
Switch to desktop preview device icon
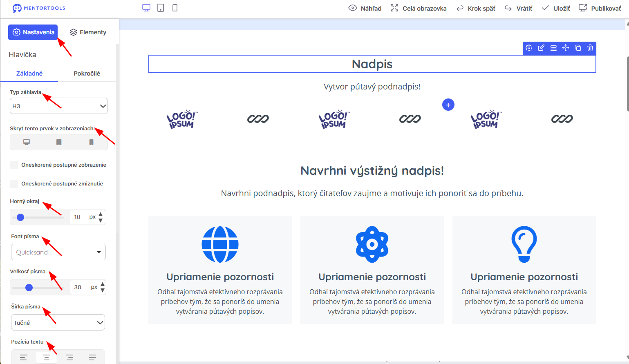coord(146,8)
